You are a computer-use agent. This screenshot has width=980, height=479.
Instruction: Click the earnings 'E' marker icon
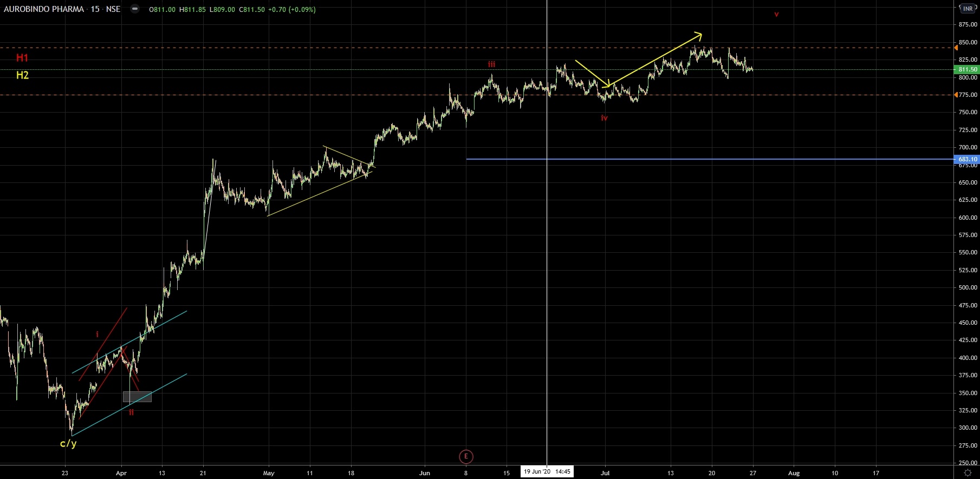pyautogui.click(x=466, y=457)
